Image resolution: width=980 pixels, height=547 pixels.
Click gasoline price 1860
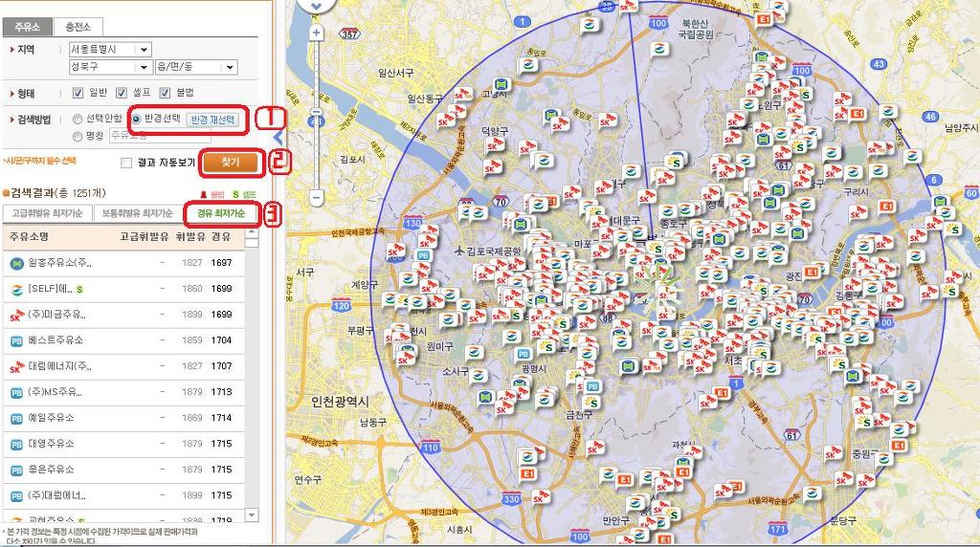coord(191,289)
